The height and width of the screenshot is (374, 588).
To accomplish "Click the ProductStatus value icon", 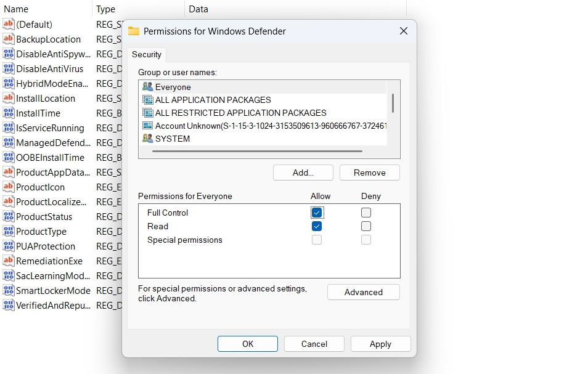I will pyautogui.click(x=8, y=217).
